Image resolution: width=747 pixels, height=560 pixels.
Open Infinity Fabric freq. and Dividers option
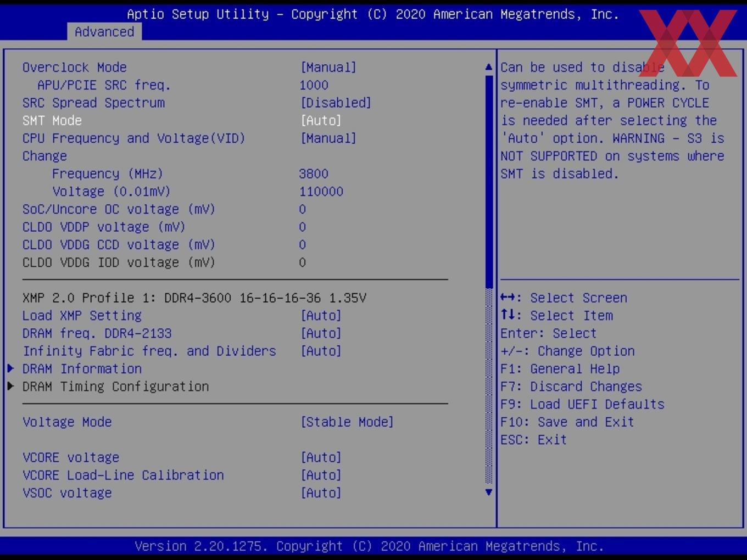(x=321, y=351)
